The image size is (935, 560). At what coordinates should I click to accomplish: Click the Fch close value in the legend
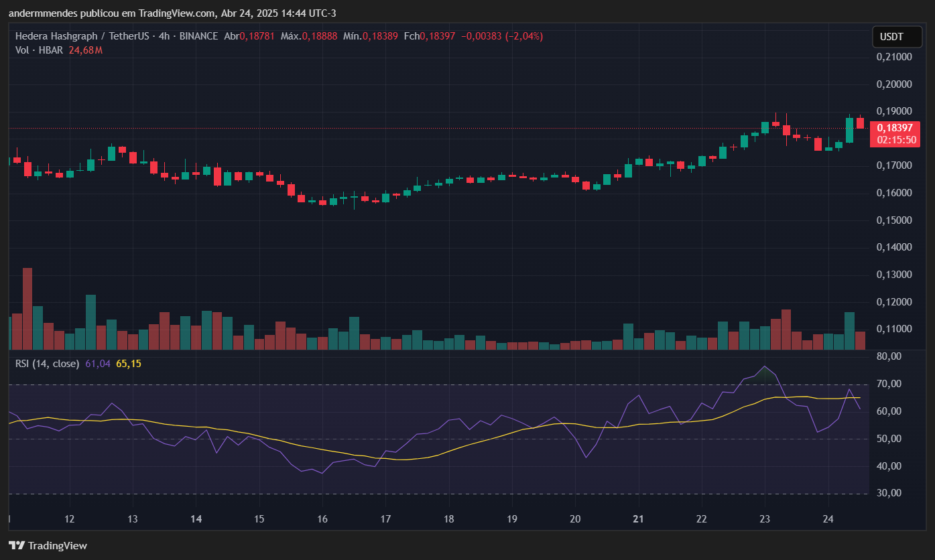437,36
